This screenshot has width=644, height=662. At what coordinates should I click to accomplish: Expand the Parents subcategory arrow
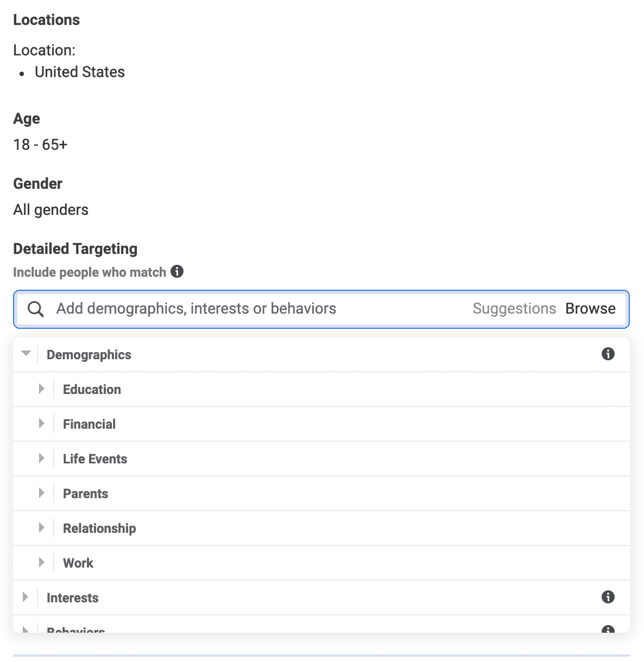pyautogui.click(x=41, y=493)
